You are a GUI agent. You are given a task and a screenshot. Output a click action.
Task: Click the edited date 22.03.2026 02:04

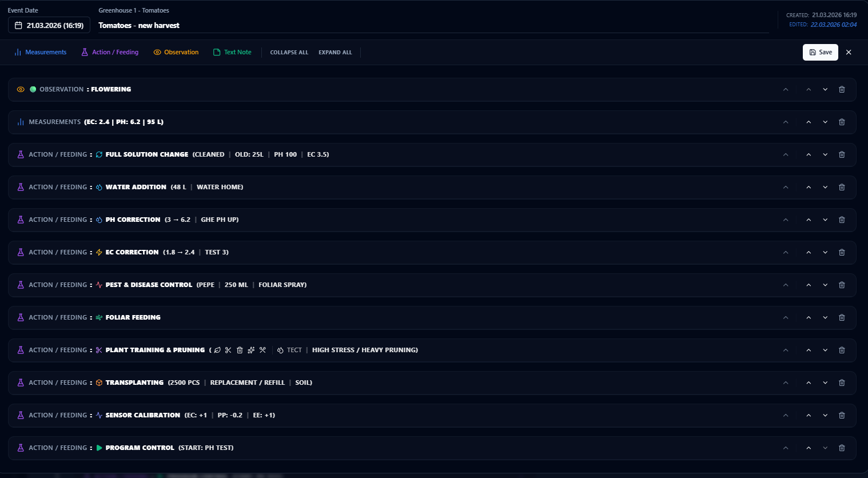(834, 25)
